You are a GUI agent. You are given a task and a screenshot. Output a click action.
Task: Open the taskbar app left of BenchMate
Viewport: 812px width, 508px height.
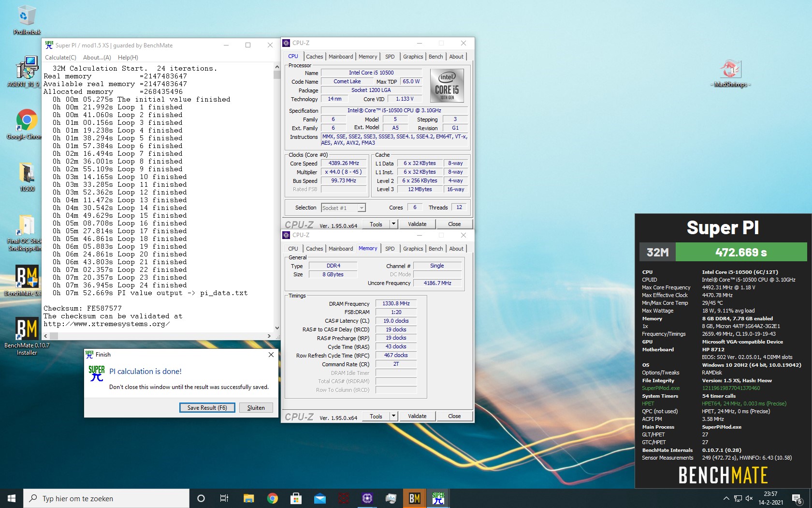coord(391,498)
